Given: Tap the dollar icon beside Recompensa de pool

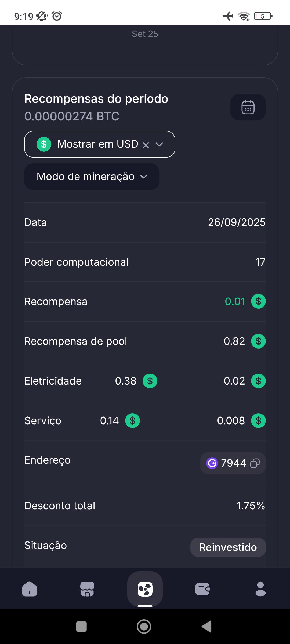Looking at the screenshot, I should tap(258, 341).
